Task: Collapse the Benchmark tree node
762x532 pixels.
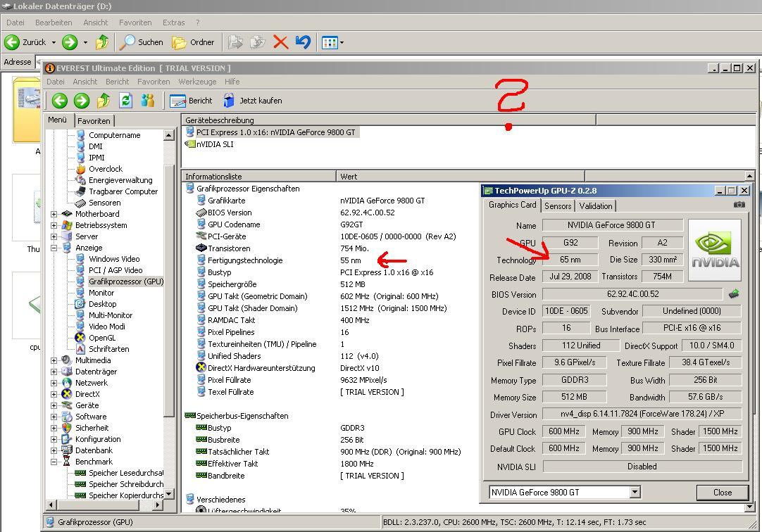Action: (x=54, y=462)
